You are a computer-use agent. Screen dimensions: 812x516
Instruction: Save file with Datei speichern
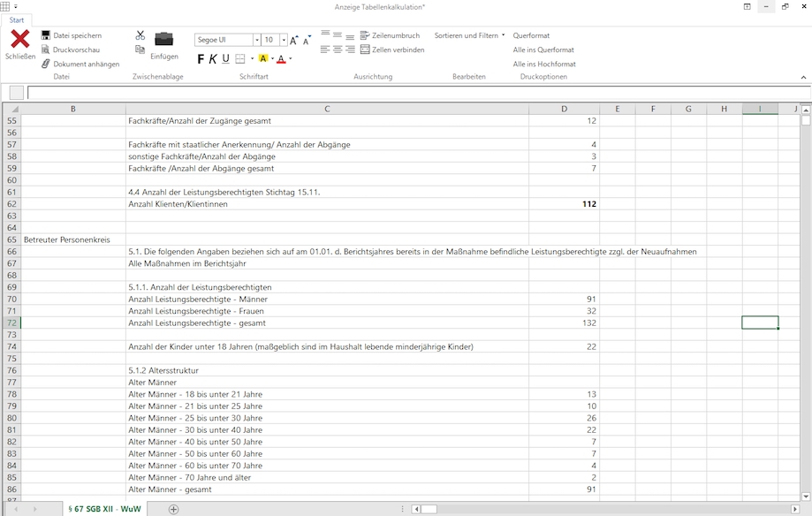point(72,35)
